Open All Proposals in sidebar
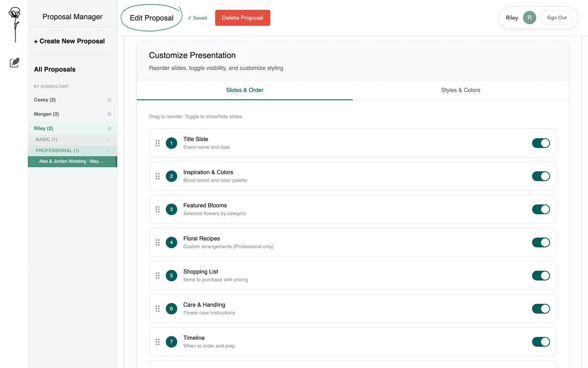The width and height of the screenshot is (588, 368). (x=55, y=70)
